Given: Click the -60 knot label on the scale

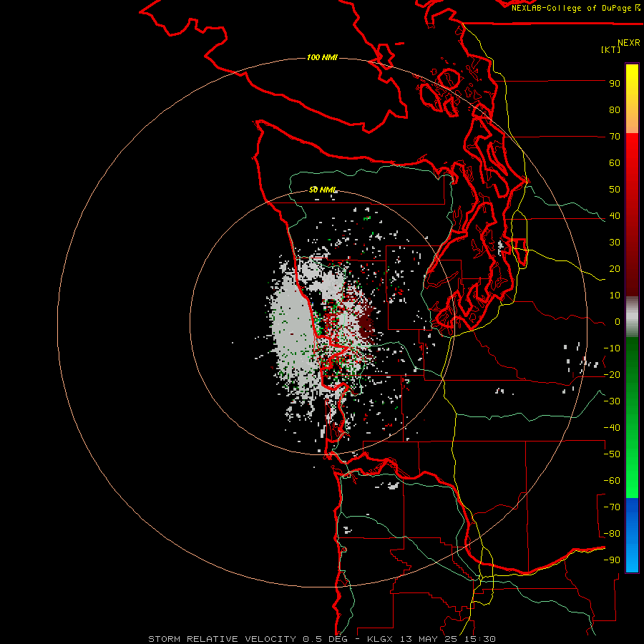Looking at the screenshot, I should pos(612,481).
